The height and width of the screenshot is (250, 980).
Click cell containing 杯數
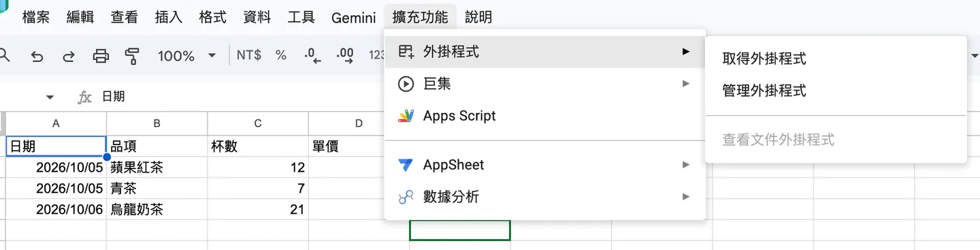click(x=258, y=146)
